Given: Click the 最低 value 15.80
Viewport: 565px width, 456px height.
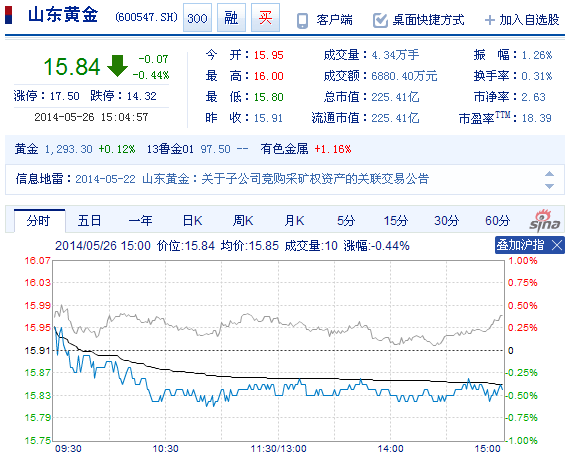Looking at the screenshot, I should click(268, 97).
